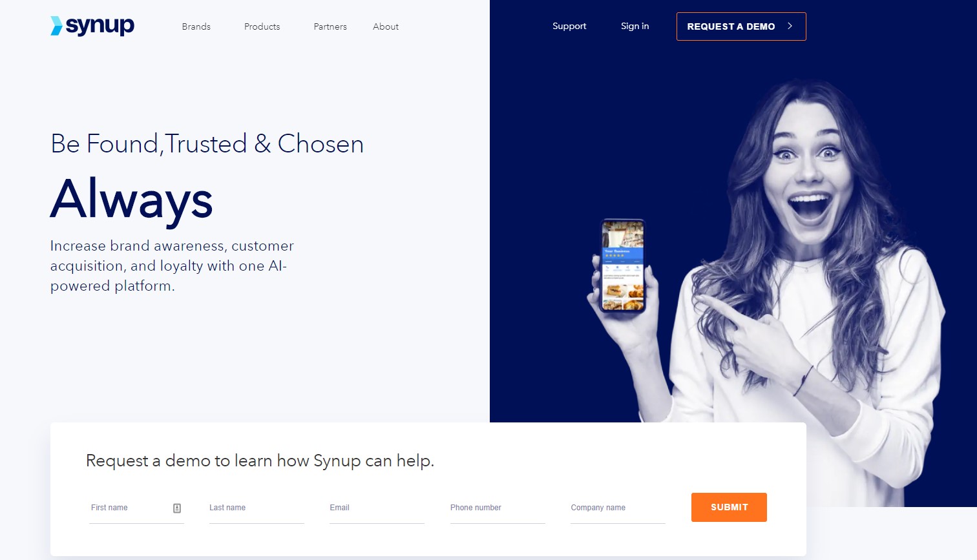
Task: Open the Products menu
Action: click(262, 26)
